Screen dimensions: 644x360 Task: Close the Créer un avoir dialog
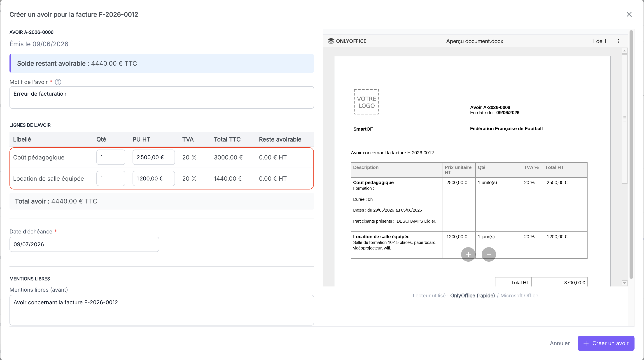click(x=629, y=14)
